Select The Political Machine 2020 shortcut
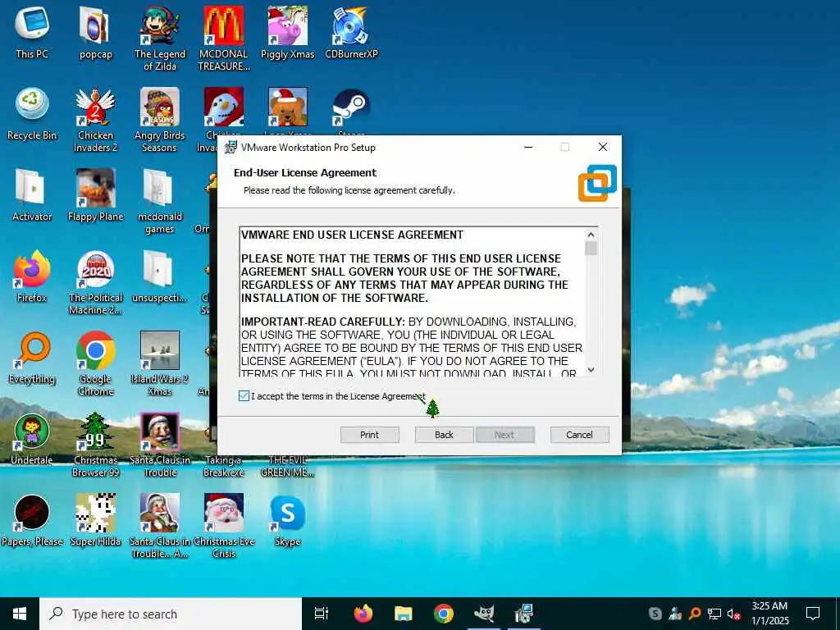 pyautogui.click(x=95, y=283)
